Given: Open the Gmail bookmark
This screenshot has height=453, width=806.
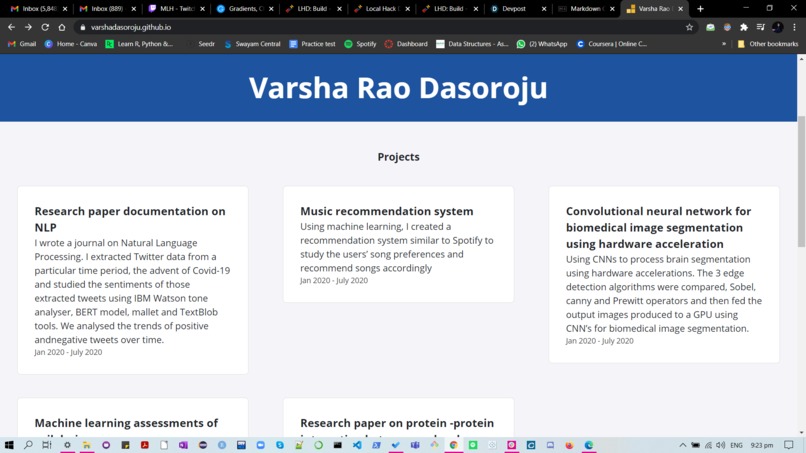Looking at the screenshot, I should pos(22,44).
